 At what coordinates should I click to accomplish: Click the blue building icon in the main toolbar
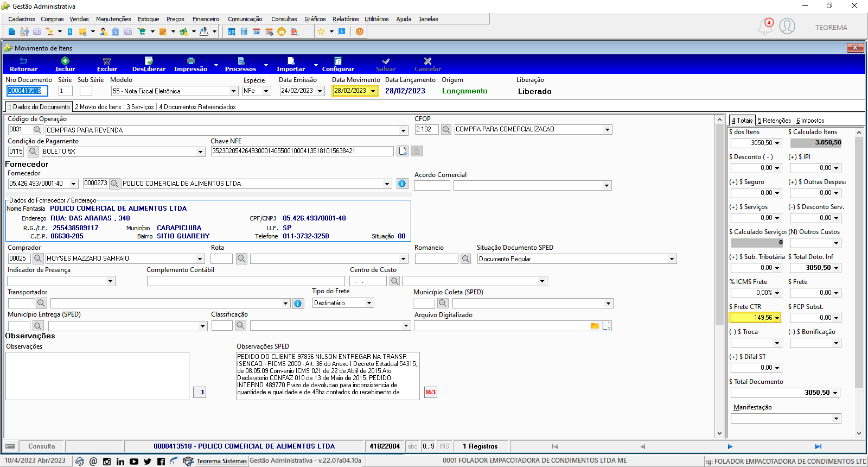tap(11, 31)
